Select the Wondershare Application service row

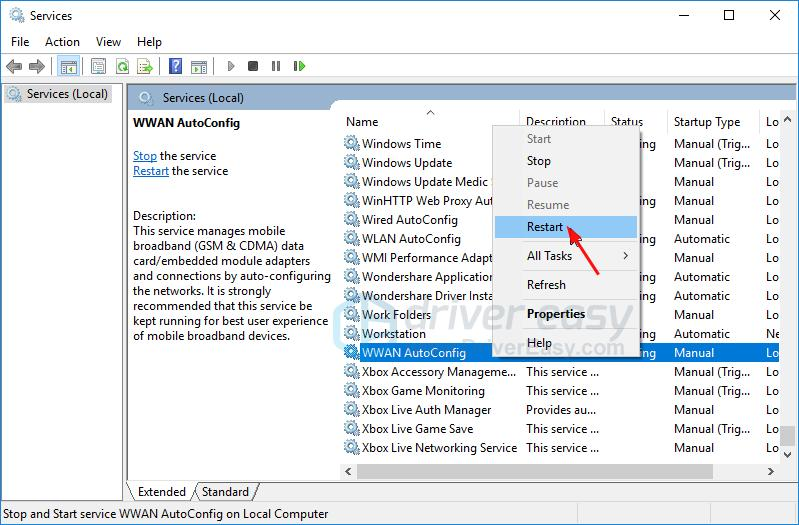[x=427, y=277]
